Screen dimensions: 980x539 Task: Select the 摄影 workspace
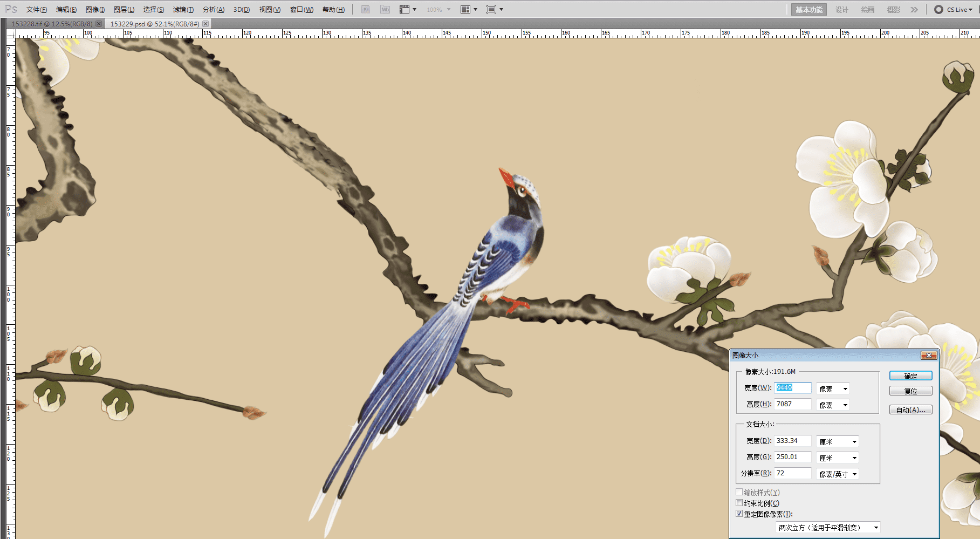click(894, 10)
